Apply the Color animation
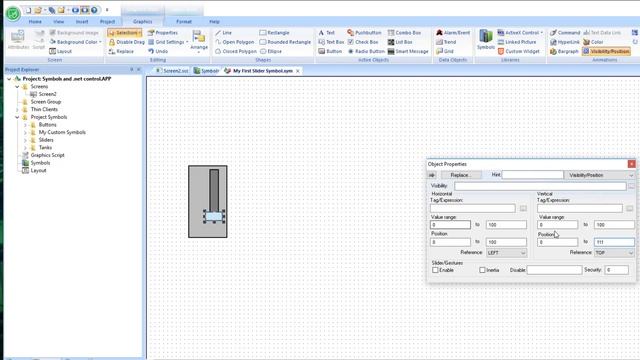 pos(593,42)
